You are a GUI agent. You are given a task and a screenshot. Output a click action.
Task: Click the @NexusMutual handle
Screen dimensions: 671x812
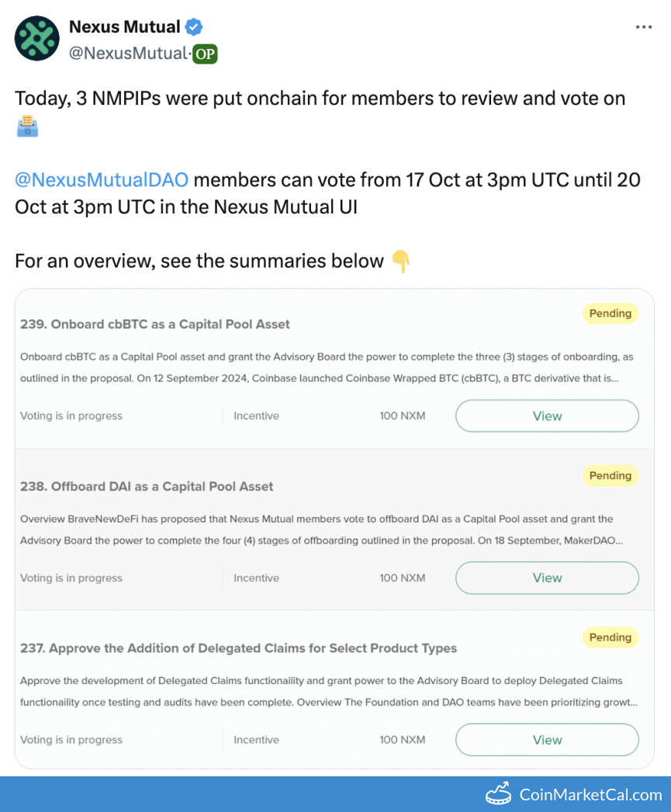[x=129, y=54]
